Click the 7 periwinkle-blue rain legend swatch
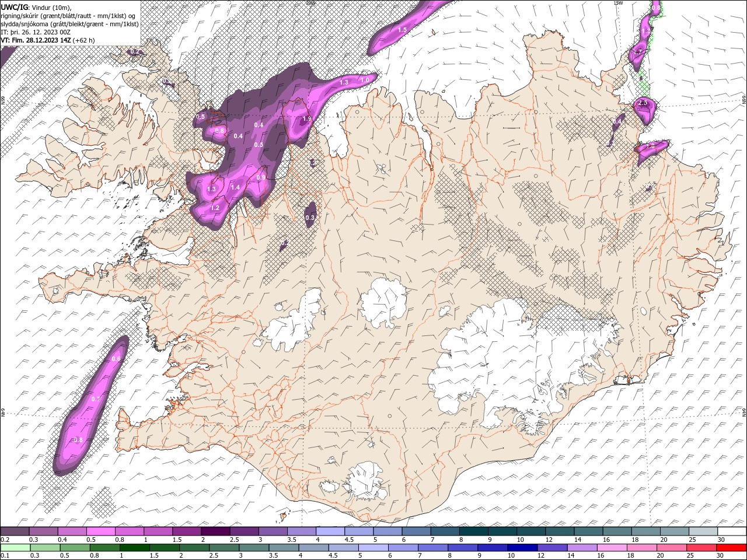The width and height of the screenshot is (747, 560). (432, 547)
